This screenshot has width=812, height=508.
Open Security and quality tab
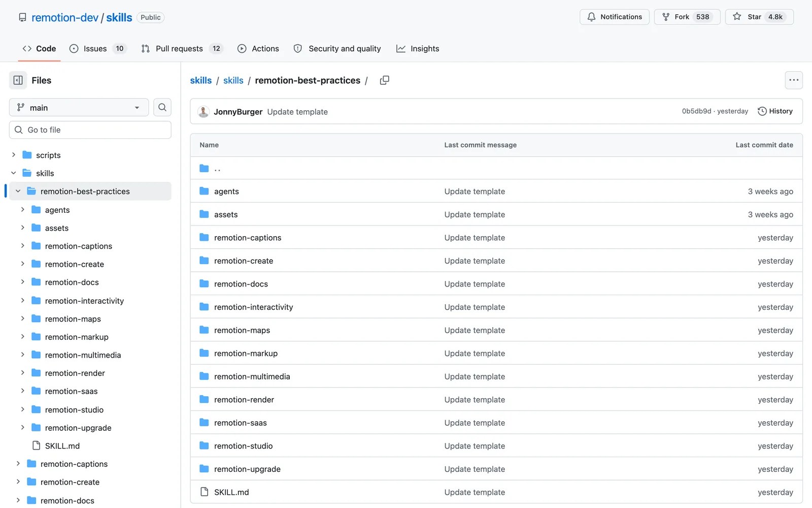(x=337, y=49)
